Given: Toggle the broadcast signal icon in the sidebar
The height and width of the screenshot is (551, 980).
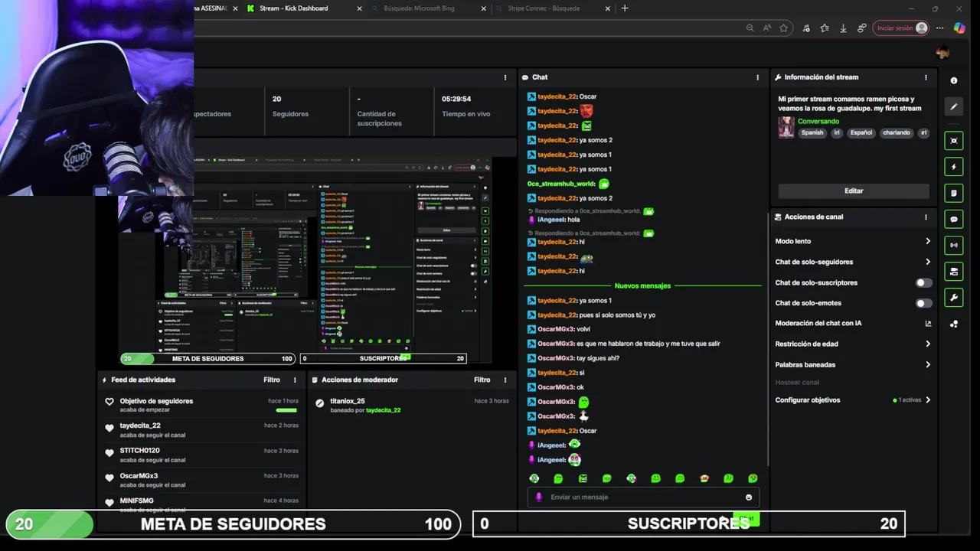Looking at the screenshot, I should click(954, 246).
